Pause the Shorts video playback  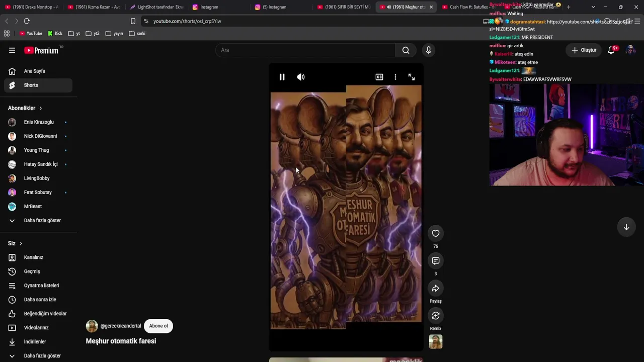[282, 77]
